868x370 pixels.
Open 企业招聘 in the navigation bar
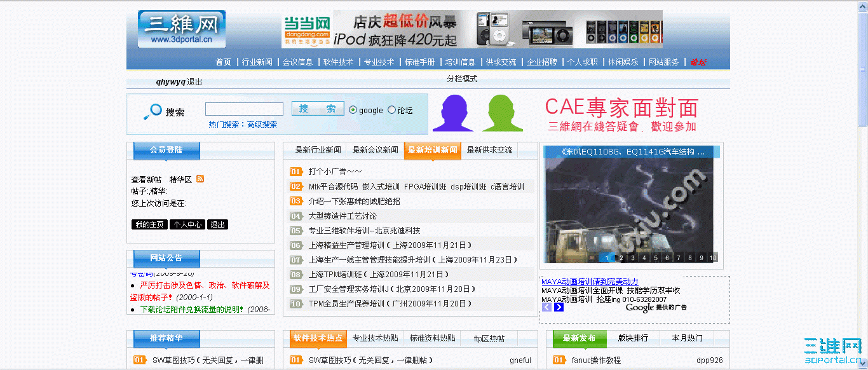pos(541,62)
